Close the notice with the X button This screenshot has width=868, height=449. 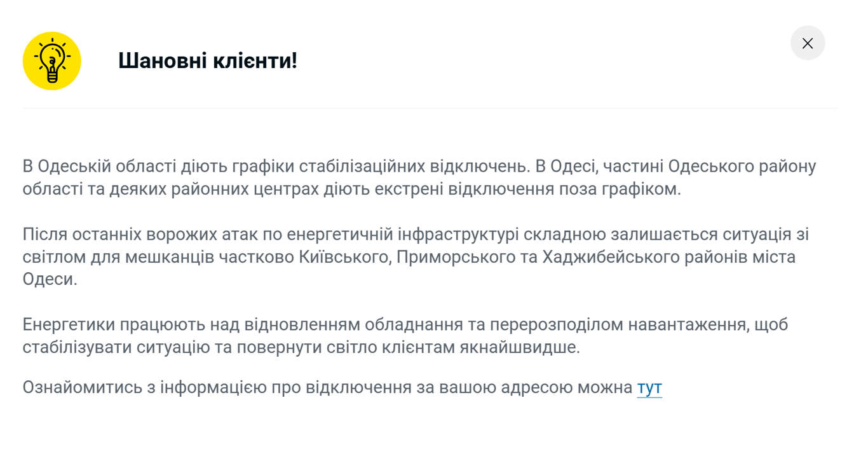807,43
